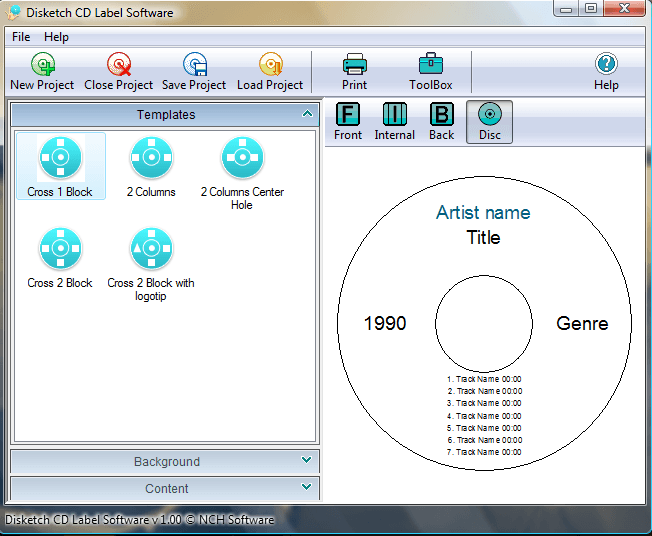Click the Content panel header label
Image resolution: width=652 pixels, height=536 pixels.
[166, 488]
